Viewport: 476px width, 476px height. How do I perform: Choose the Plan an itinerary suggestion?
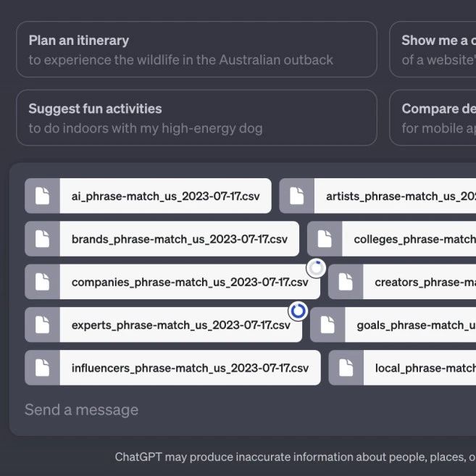click(x=197, y=49)
